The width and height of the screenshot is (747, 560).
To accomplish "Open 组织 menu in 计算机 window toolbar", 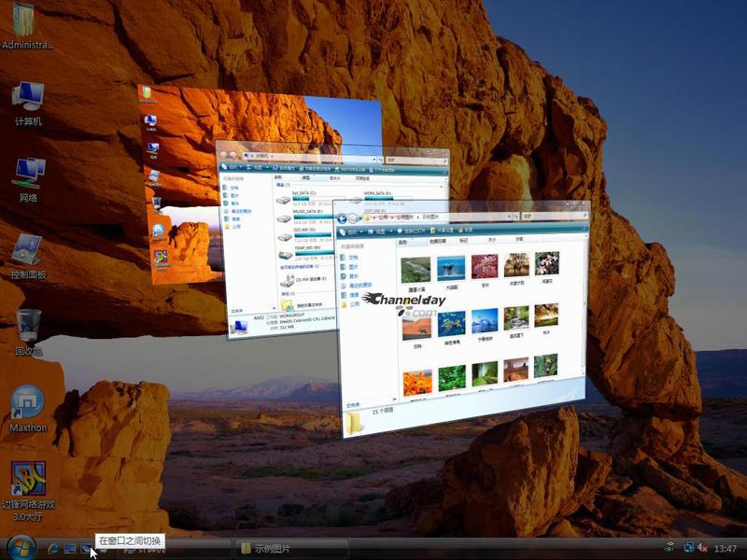I will (233, 167).
